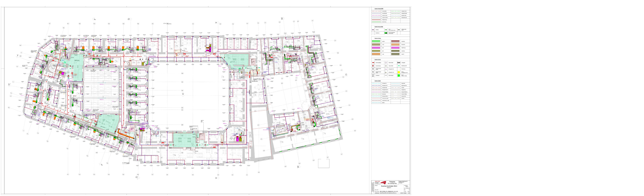Click the yellow Bereich area swatch in the legend
The width and height of the screenshot is (644, 196).
coord(399,72)
